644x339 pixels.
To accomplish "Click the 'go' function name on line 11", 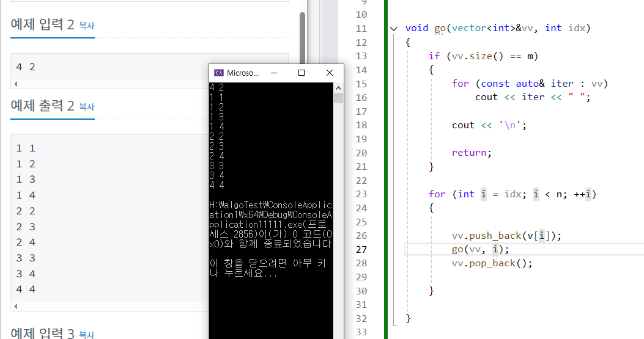I will click(440, 28).
